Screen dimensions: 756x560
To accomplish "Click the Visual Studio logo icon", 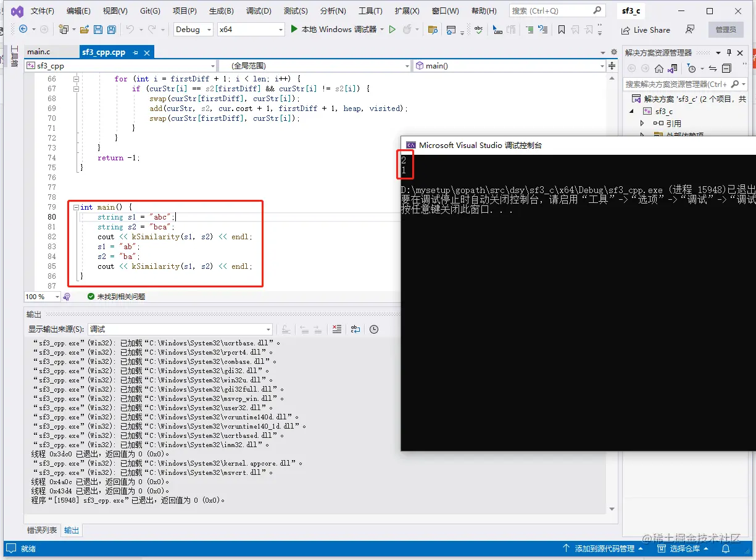I will pyautogui.click(x=17, y=11).
